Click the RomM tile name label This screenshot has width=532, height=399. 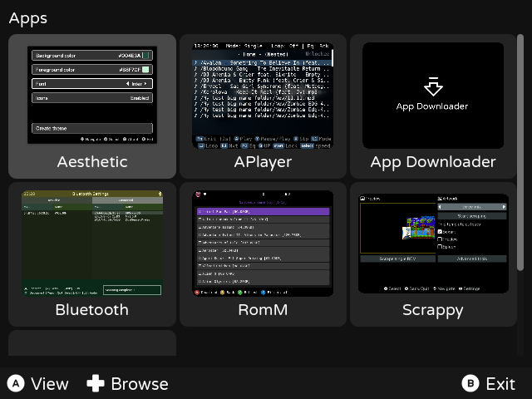coord(263,309)
